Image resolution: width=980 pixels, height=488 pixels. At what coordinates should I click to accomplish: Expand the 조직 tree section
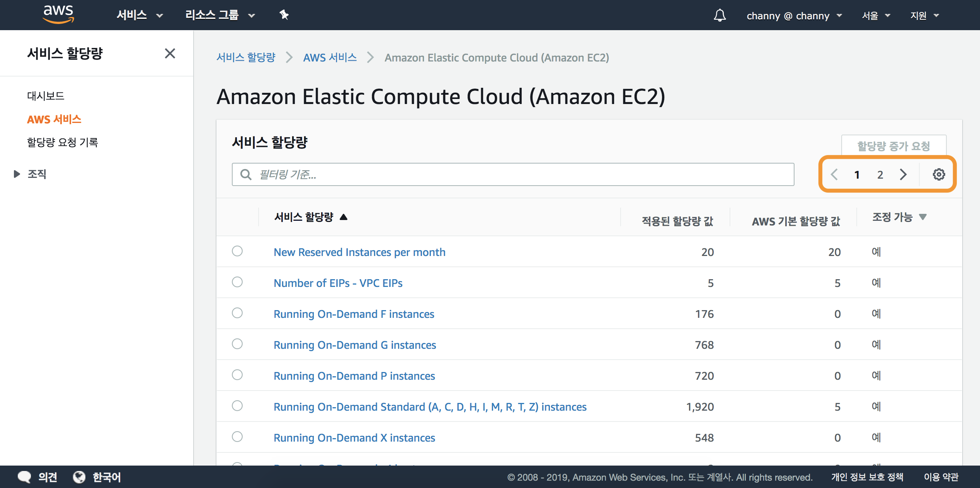pyautogui.click(x=17, y=174)
